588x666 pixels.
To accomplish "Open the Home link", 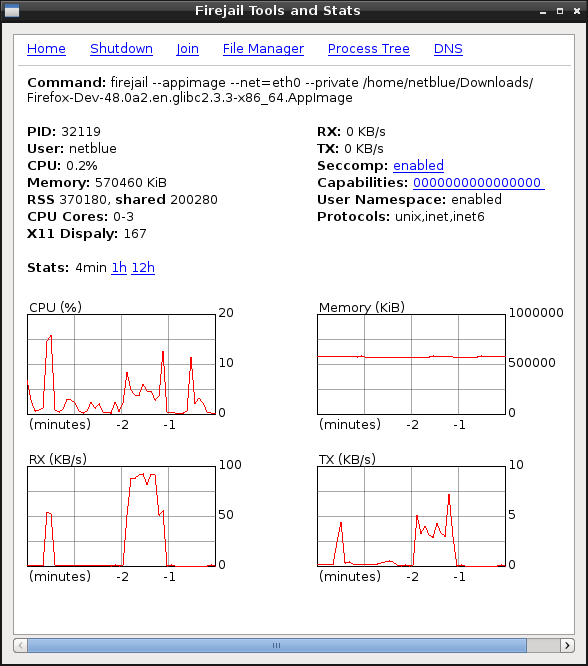I will click(x=46, y=49).
